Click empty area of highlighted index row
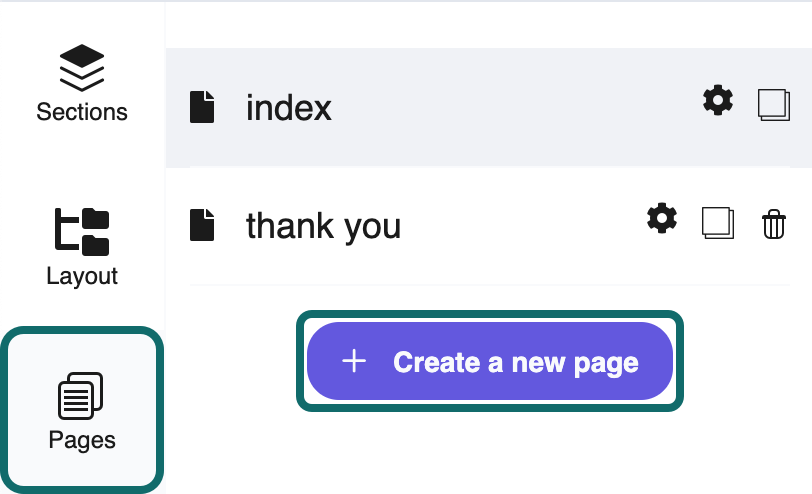Image resolution: width=812 pixels, height=494 pixels. pyautogui.click(x=513, y=107)
